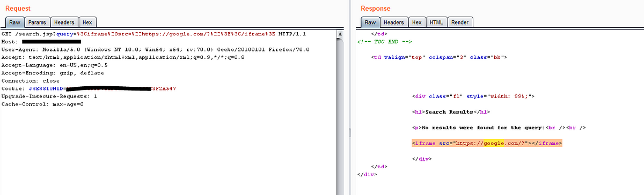This screenshot has width=644, height=195.
Task: Open the Response Render tab
Action: pos(460,22)
